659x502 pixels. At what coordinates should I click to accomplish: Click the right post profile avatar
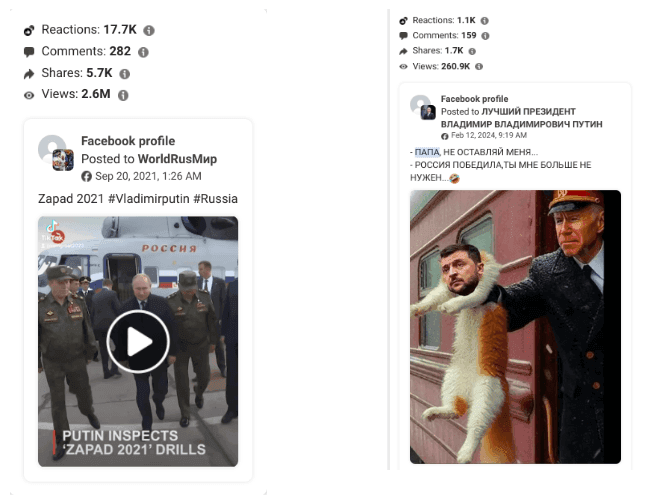pyautogui.click(x=423, y=108)
